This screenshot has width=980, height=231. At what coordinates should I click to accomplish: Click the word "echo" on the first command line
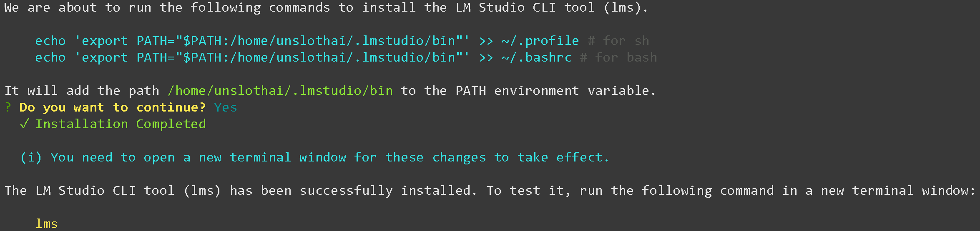(x=50, y=41)
